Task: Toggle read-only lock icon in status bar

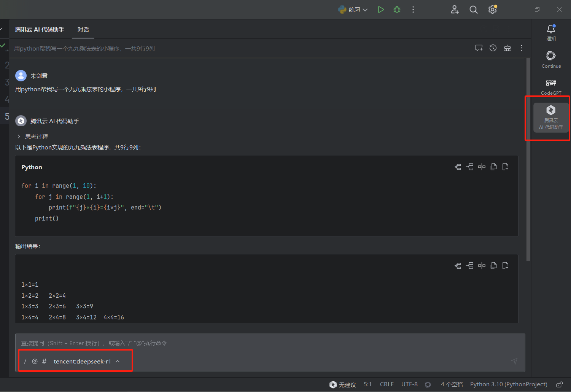Action: (x=560, y=384)
